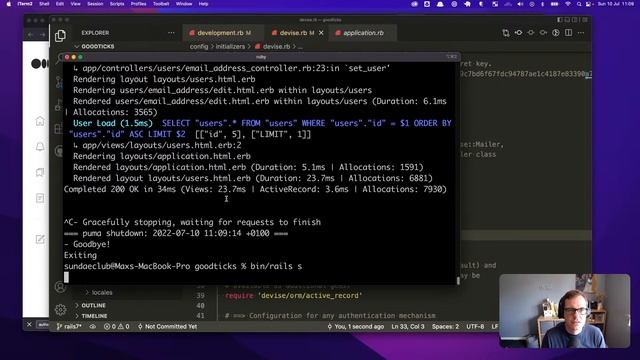Open the Edit menu
The height and width of the screenshot is (360, 640).
click(x=60, y=4)
